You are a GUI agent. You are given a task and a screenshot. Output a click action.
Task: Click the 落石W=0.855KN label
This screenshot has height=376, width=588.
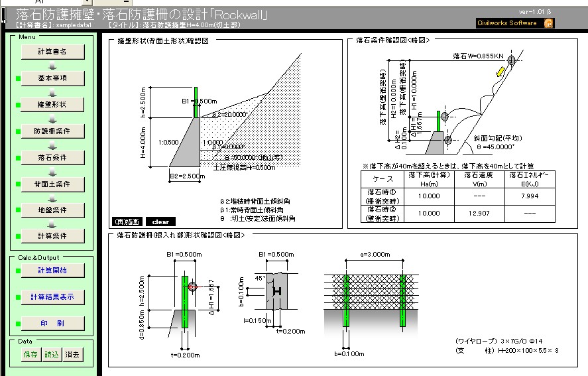pyautogui.click(x=478, y=56)
